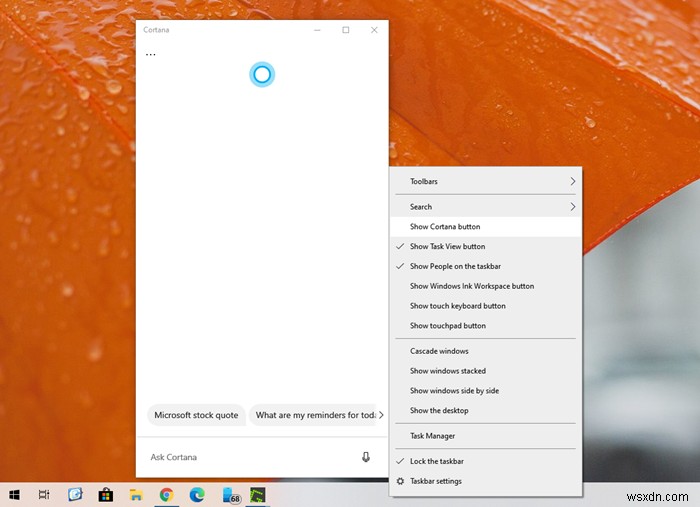Screen dimensions: 700x507
Task: Click the What are my reminders suggestion
Action: click(313, 415)
